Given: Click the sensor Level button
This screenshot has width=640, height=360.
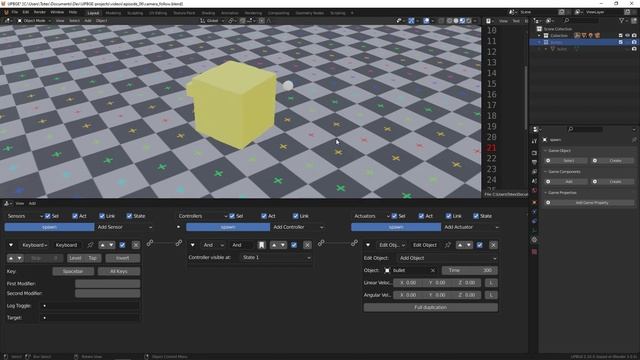Looking at the screenshot, I should pos(75,258).
